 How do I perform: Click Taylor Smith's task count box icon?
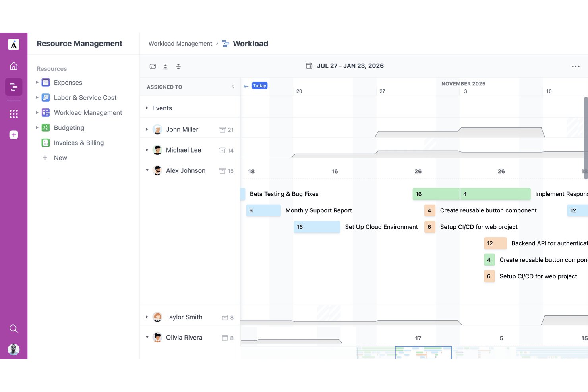pos(225,317)
